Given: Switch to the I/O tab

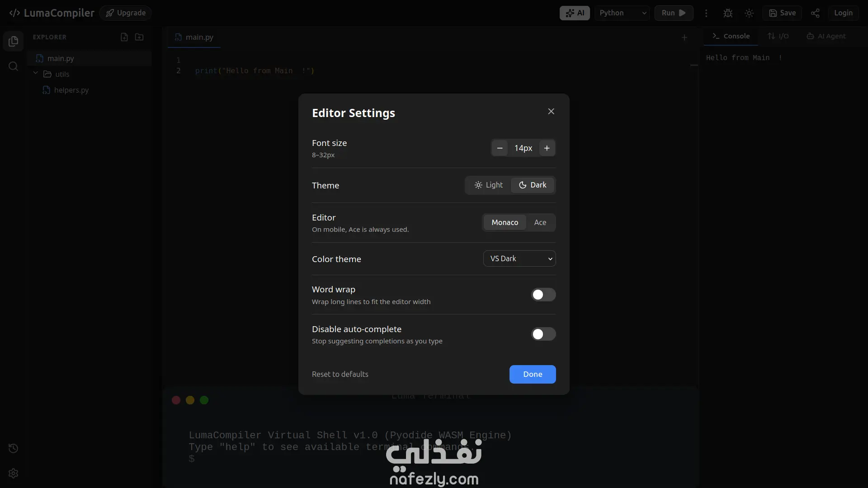Looking at the screenshot, I should pos(778,36).
